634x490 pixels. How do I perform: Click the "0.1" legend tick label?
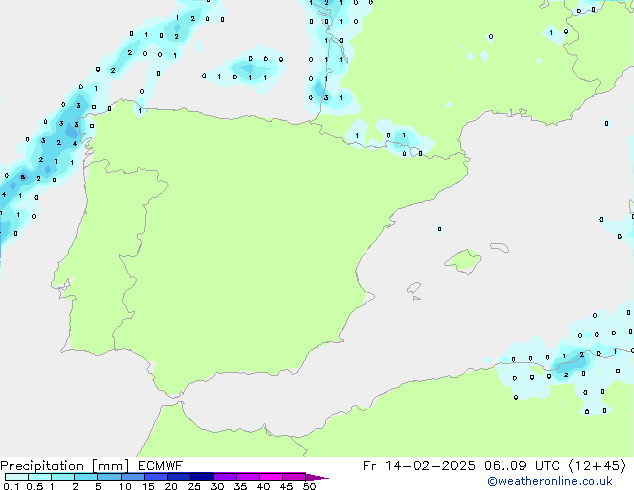pos(11,486)
